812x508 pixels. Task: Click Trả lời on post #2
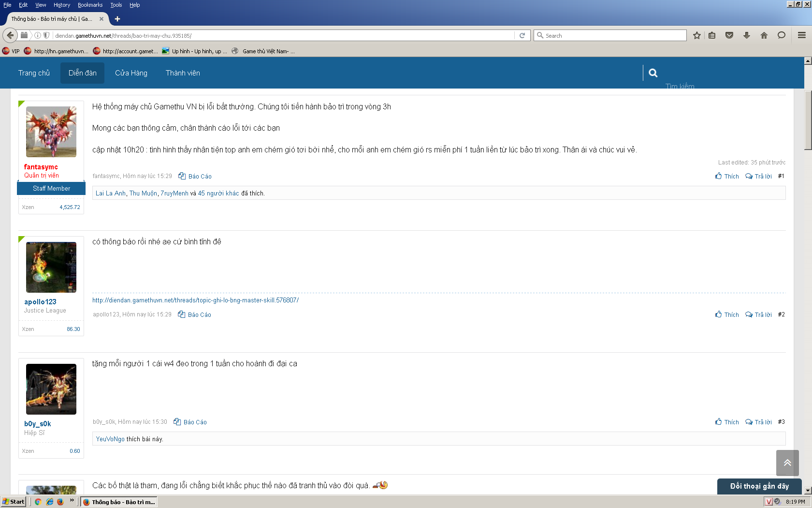(758, 314)
